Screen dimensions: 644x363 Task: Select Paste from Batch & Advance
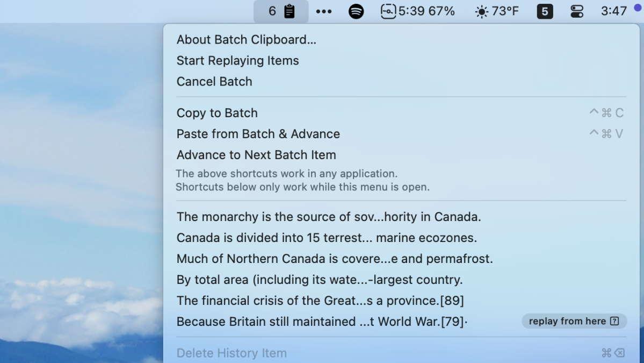(x=401, y=133)
